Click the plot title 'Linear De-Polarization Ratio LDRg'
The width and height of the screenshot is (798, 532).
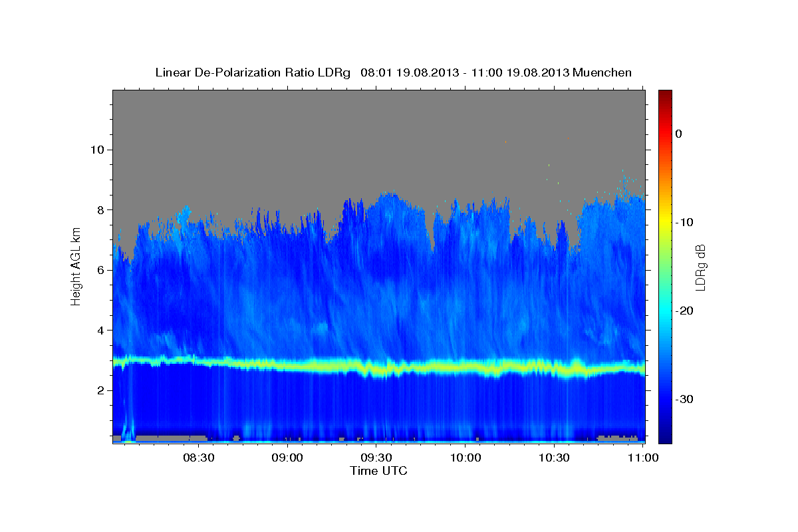(x=252, y=72)
